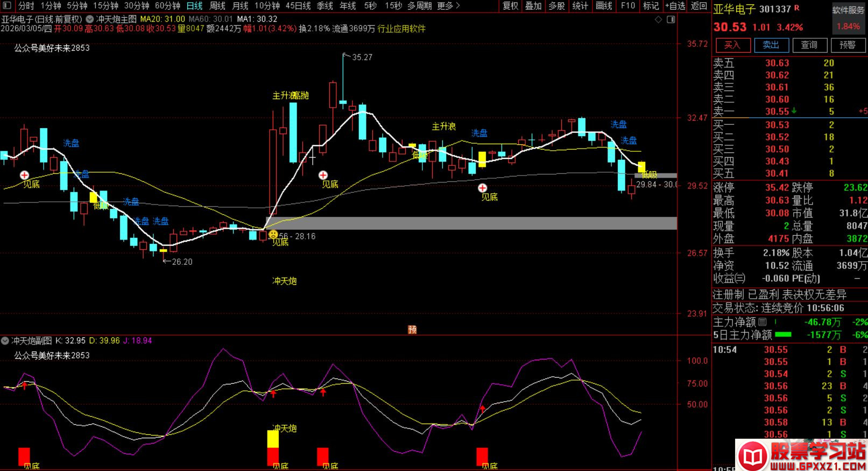Click the diamond icon above the chart
The image size is (868, 471).
click(658, 19)
